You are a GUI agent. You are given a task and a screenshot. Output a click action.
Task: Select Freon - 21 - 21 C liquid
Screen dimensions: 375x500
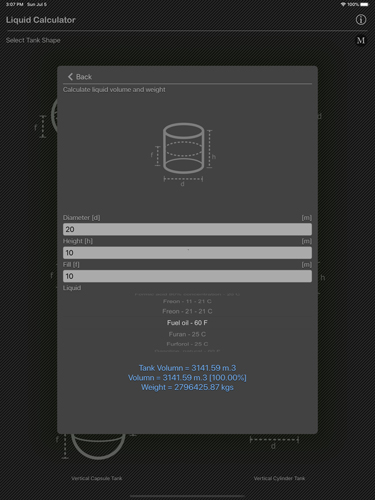(x=187, y=311)
